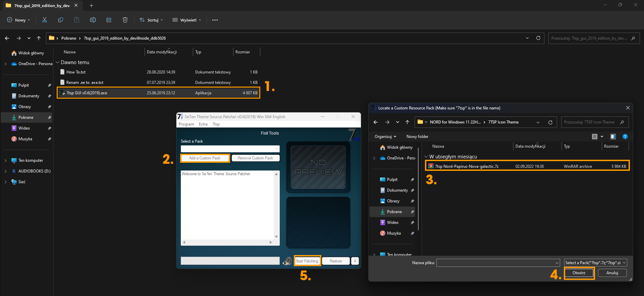This screenshot has height=296, width=644.
Task: Click the X button next to Restore
Action: (355, 261)
